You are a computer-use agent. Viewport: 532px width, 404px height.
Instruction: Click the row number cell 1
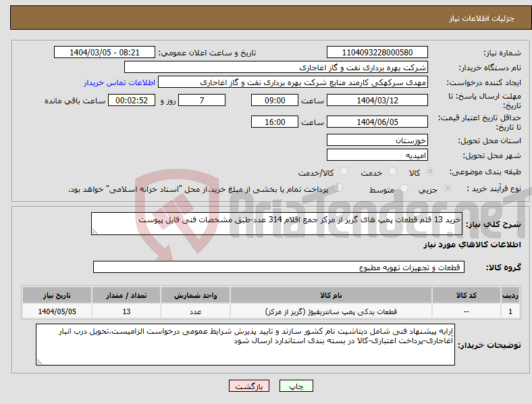510,311
